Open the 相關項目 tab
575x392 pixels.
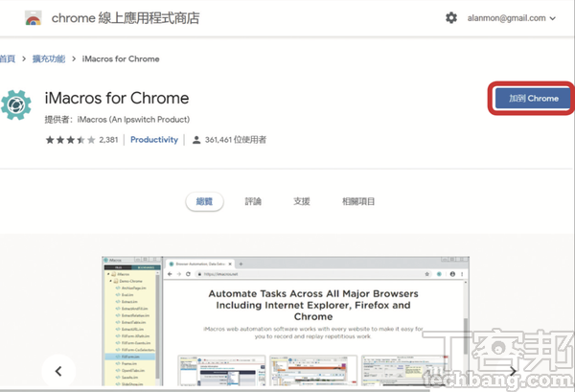click(358, 201)
